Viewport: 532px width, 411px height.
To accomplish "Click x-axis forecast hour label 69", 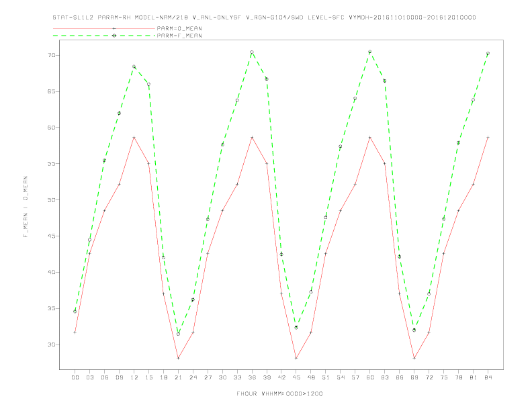I will [x=414, y=377].
